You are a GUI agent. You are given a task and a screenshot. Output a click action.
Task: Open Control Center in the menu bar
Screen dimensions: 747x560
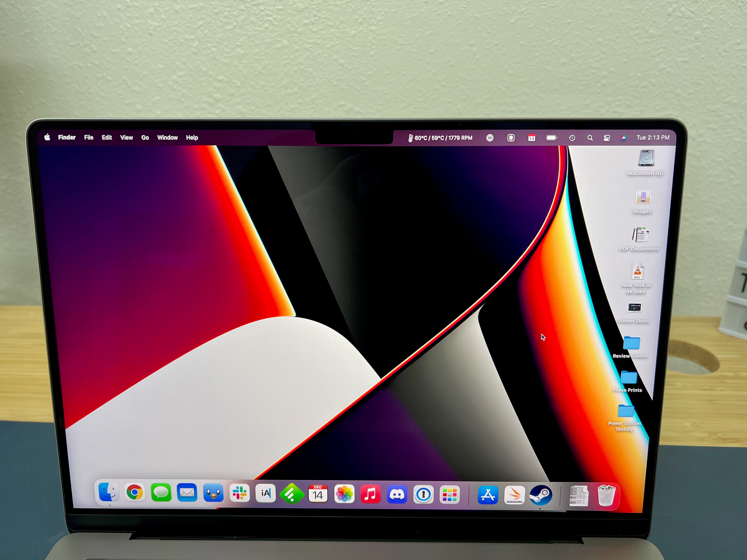click(607, 138)
